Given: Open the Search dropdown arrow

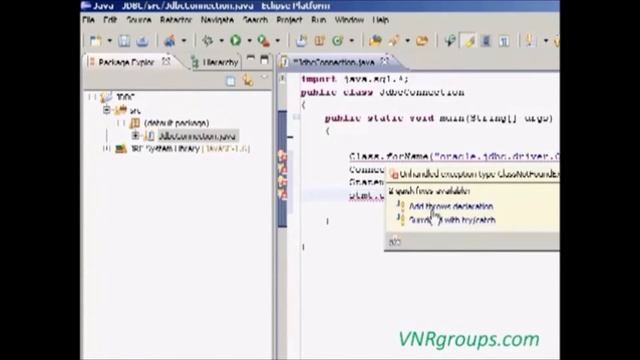Looking at the screenshot, I should click(407, 41).
